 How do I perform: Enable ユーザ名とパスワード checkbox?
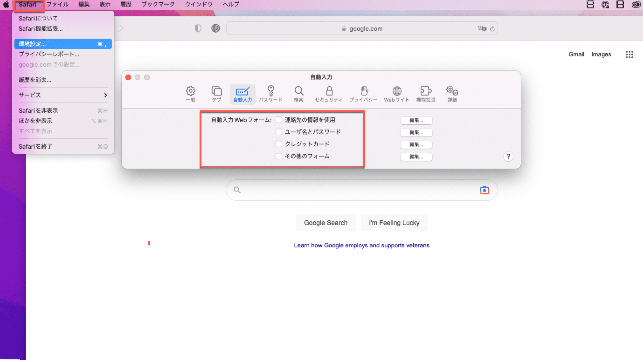tap(279, 132)
